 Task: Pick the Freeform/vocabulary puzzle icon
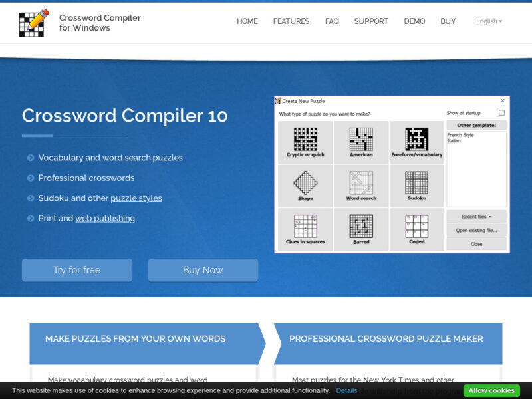click(417, 139)
